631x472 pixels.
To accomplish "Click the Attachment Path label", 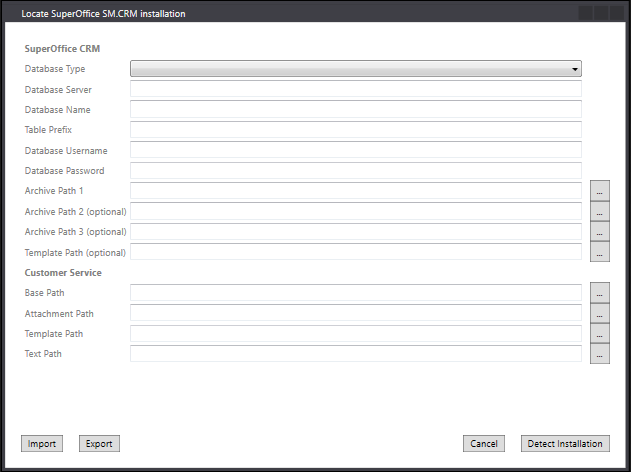I will (x=59, y=313).
